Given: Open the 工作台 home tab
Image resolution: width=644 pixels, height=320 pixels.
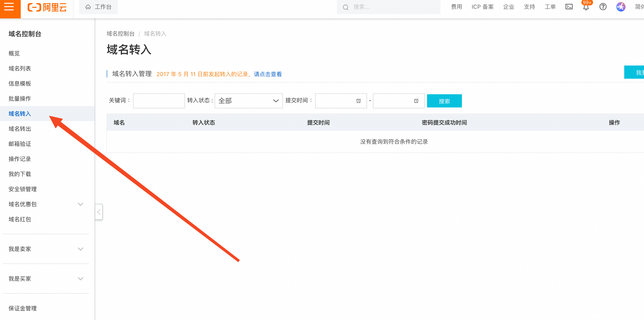Looking at the screenshot, I should [98, 7].
